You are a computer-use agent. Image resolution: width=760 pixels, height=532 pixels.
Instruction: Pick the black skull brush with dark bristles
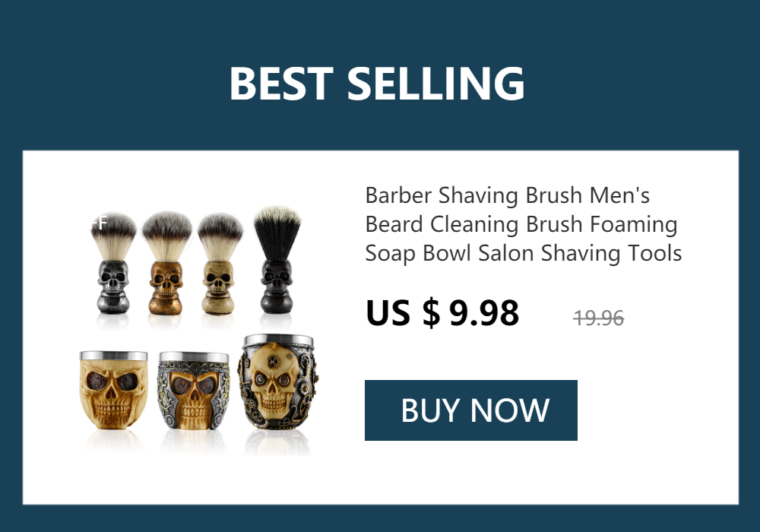click(x=277, y=260)
